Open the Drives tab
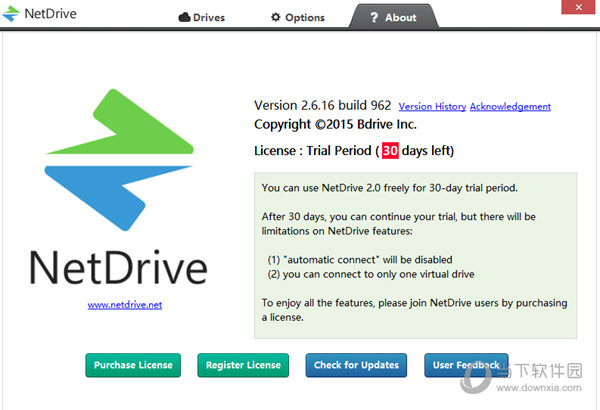The width and height of the screenshot is (600, 410). (202, 18)
